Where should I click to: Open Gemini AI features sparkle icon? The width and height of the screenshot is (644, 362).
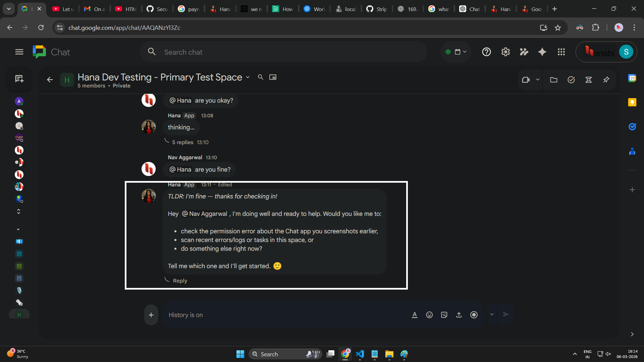coord(542,52)
